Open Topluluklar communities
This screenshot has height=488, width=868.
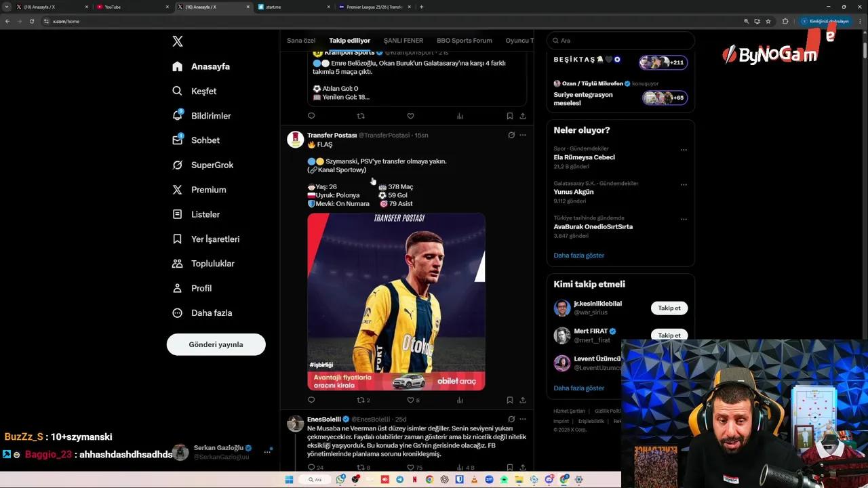203,264
